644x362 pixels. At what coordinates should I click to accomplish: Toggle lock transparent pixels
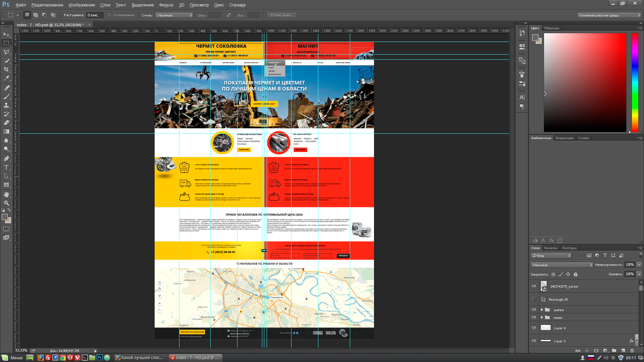(553, 274)
